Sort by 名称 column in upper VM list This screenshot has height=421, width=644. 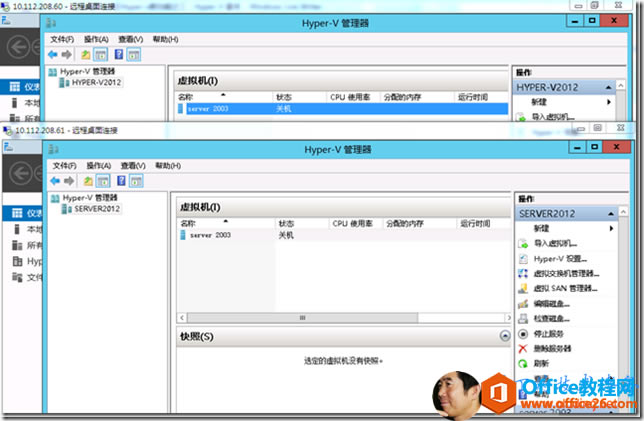coord(224,97)
